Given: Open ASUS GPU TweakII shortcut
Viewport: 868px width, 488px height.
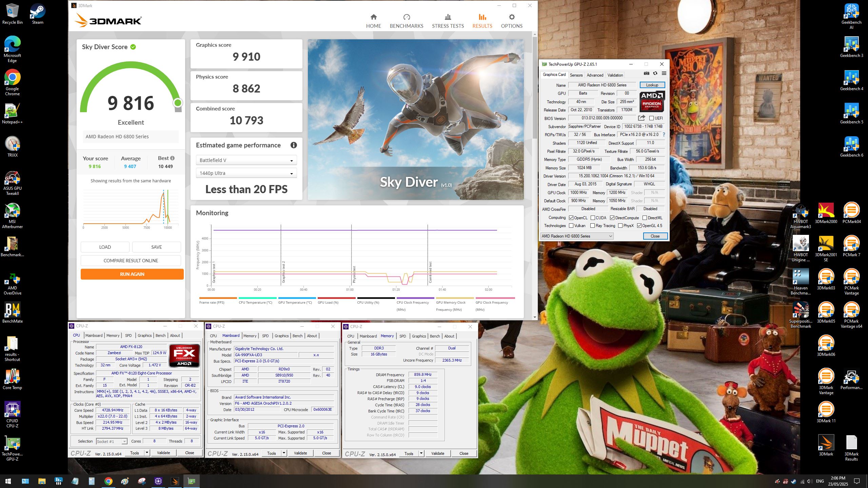Looking at the screenshot, I should (12, 183).
